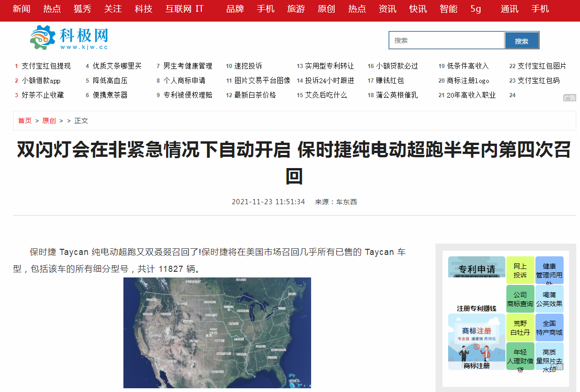Viewport: 580px width, 392px height.
Task: Click the 全国特产商城 ad tile
Action: tap(549, 328)
